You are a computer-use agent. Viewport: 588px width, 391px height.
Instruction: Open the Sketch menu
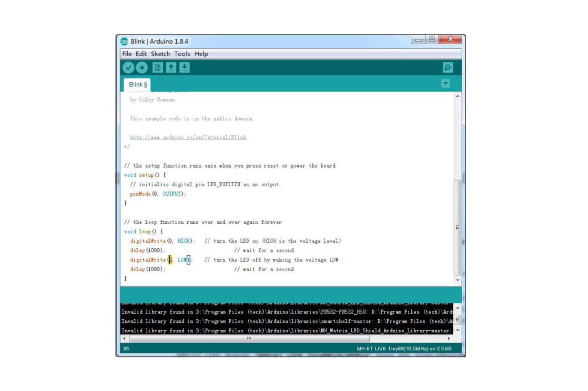pyautogui.click(x=160, y=54)
